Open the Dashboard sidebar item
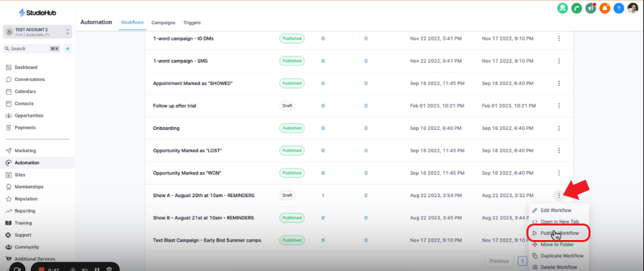Viewport: 644px width, 271px height. point(26,67)
